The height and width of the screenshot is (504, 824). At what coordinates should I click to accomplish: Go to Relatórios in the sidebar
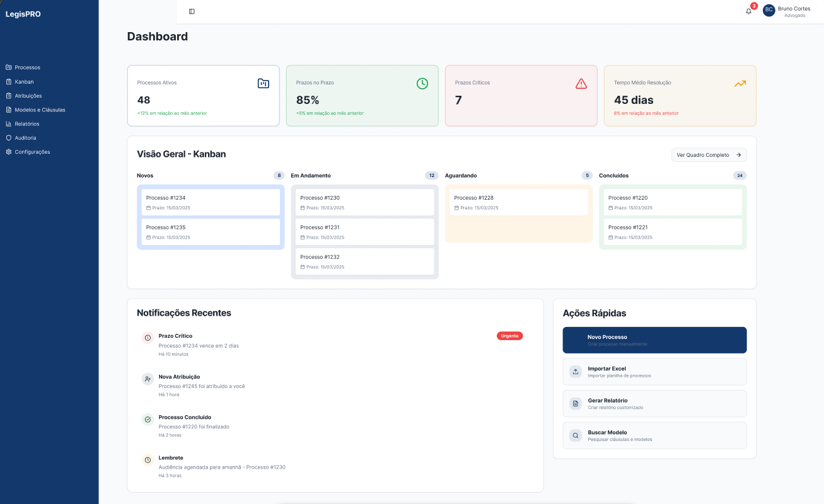coord(26,123)
